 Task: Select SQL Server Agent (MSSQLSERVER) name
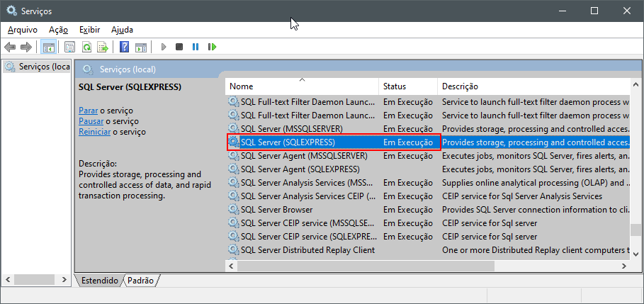click(x=304, y=156)
